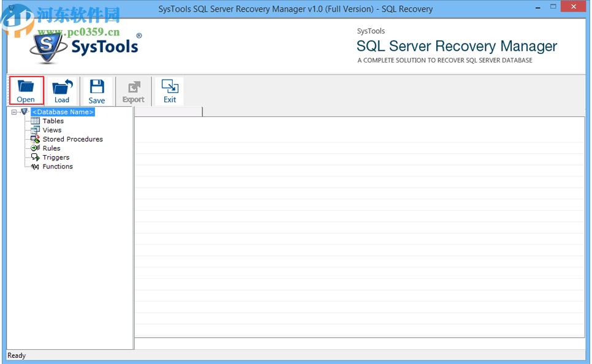This screenshot has width=592, height=364.
Task: Select the Export toolbar icon
Action: click(132, 91)
